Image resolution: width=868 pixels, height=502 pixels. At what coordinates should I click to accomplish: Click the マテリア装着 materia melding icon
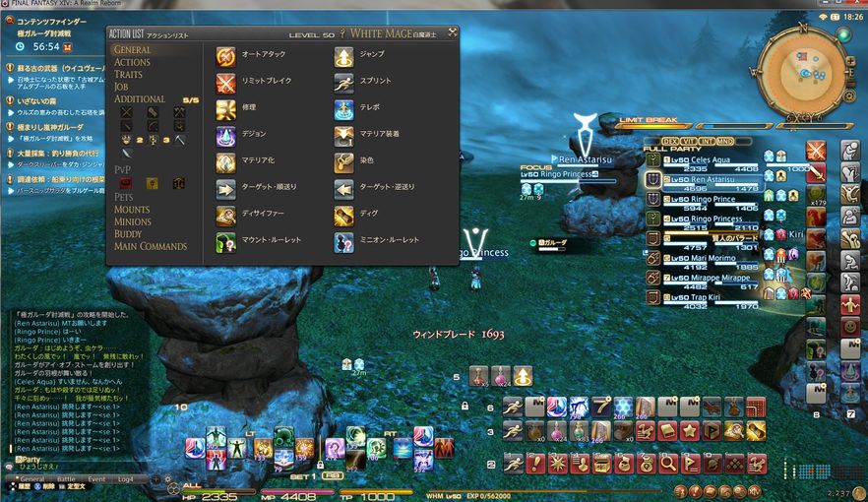tap(343, 136)
